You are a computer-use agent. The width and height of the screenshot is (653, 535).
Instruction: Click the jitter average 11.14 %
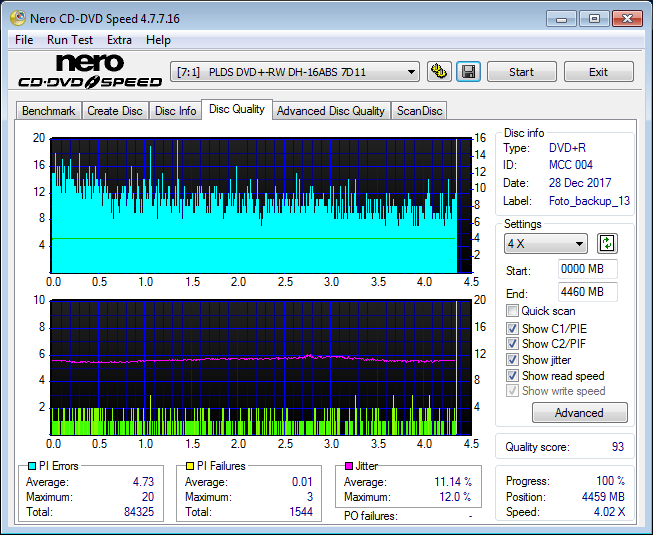click(453, 482)
